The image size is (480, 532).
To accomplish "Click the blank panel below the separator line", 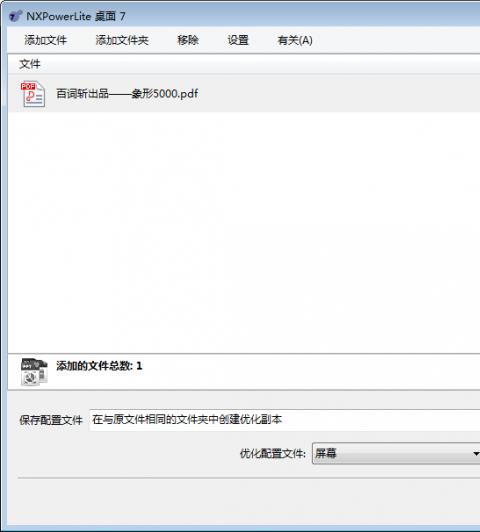I will point(244,501).
